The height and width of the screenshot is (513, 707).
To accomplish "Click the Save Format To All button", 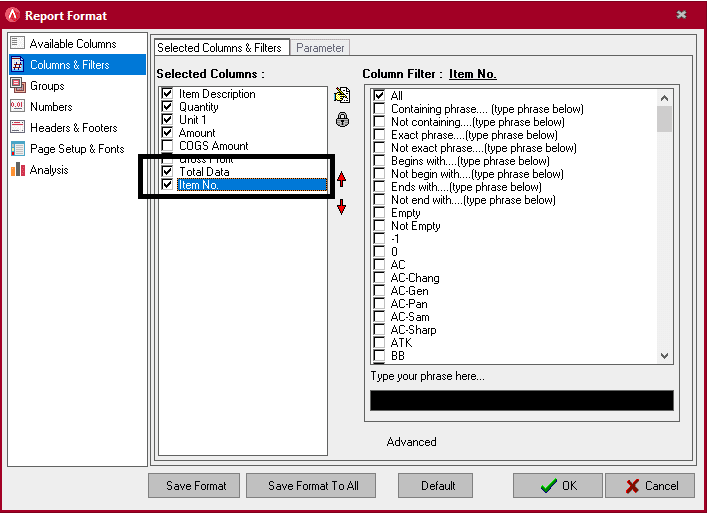I will click(313, 486).
